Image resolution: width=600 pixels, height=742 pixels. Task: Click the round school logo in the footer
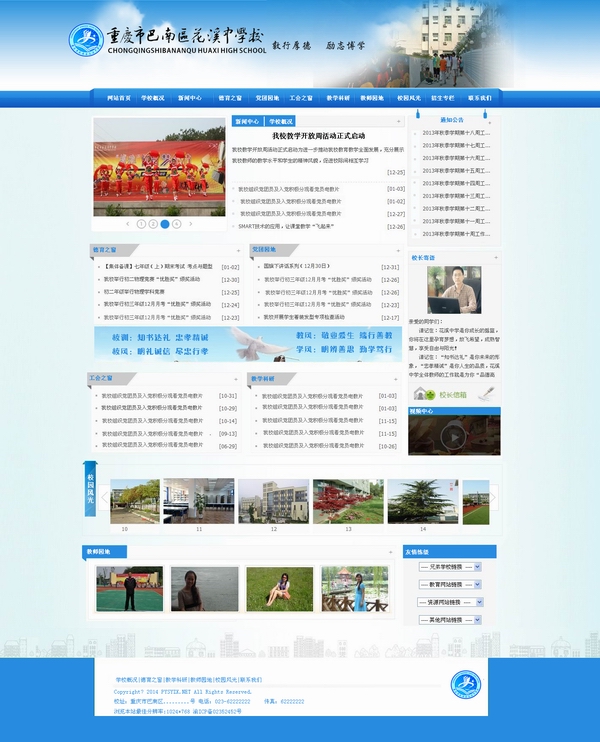(466, 685)
